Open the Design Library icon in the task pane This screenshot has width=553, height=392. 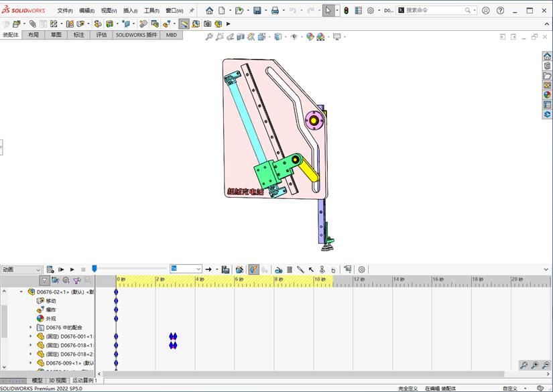(548, 66)
